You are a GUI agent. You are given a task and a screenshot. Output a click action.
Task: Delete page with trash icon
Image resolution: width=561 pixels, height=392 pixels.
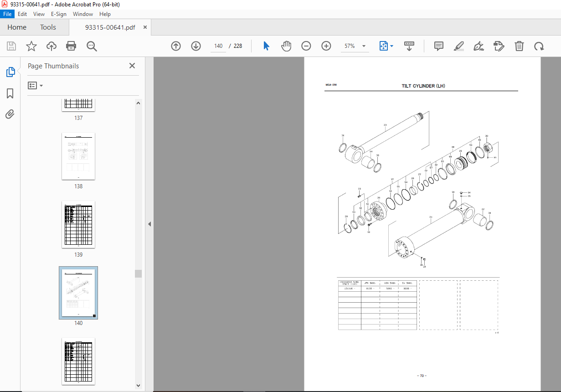pyautogui.click(x=519, y=46)
